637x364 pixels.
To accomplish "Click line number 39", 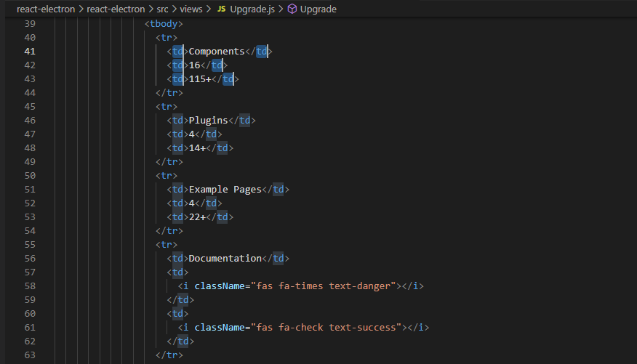I will click(x=30, y=24).
